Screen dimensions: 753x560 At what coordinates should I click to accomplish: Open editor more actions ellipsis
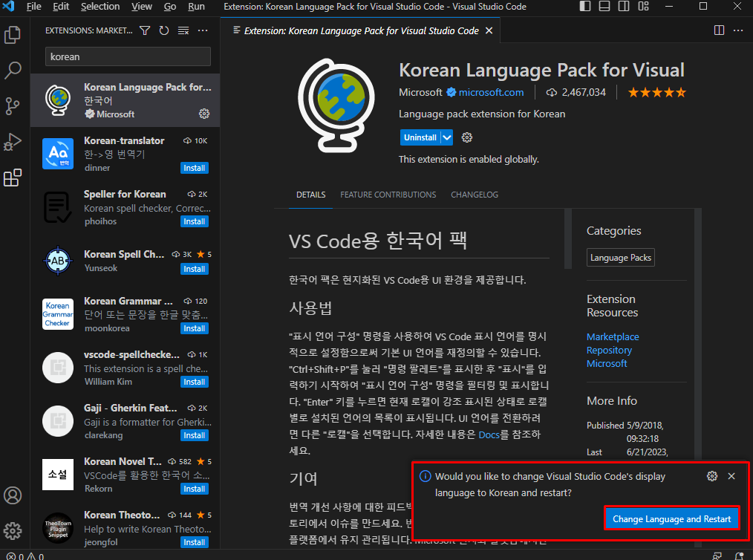pos(738,30)
